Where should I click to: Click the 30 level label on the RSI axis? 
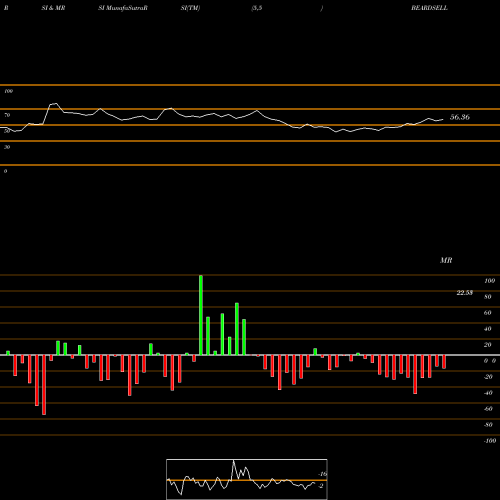click(x=7, y=147)
